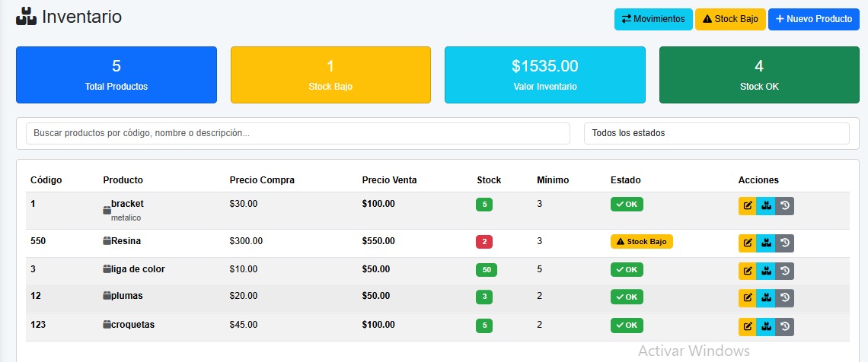Screen dimensions: 868x362
Task: Click the Nuevo Producto button
Action: [813, 19]
